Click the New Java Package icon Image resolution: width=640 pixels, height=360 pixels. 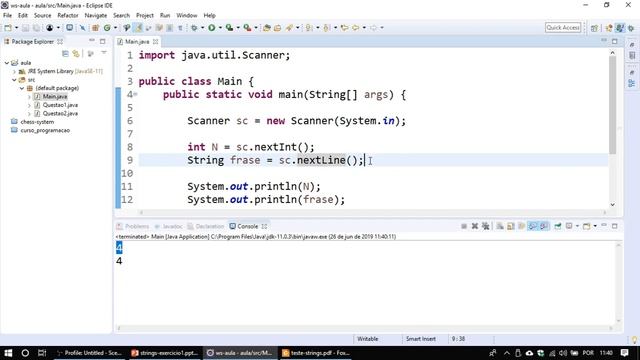95,28
